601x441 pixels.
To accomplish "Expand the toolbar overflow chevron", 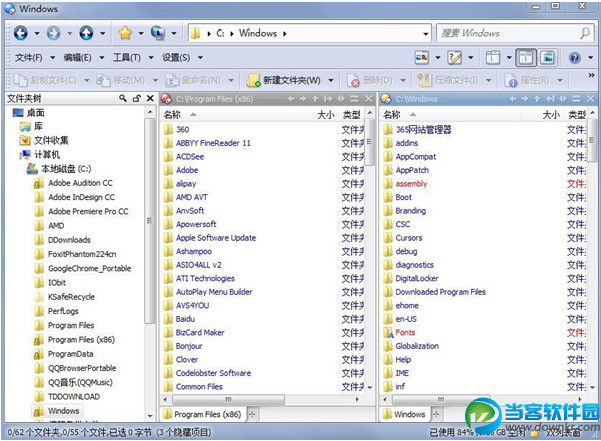I will tap(591, 75).
